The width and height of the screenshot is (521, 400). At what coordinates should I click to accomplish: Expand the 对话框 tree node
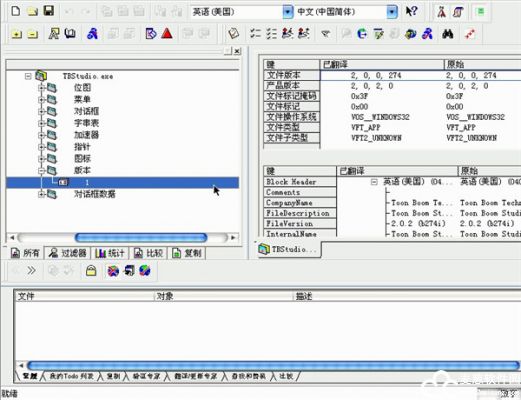[x=42, y=111]
